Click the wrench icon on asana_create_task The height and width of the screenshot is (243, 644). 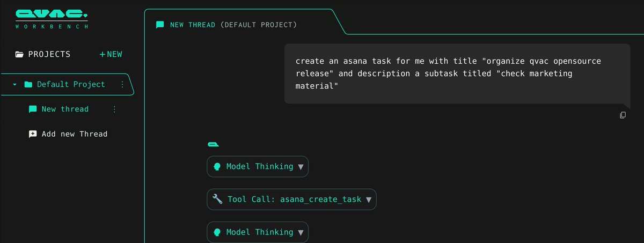tap(217, 199)
